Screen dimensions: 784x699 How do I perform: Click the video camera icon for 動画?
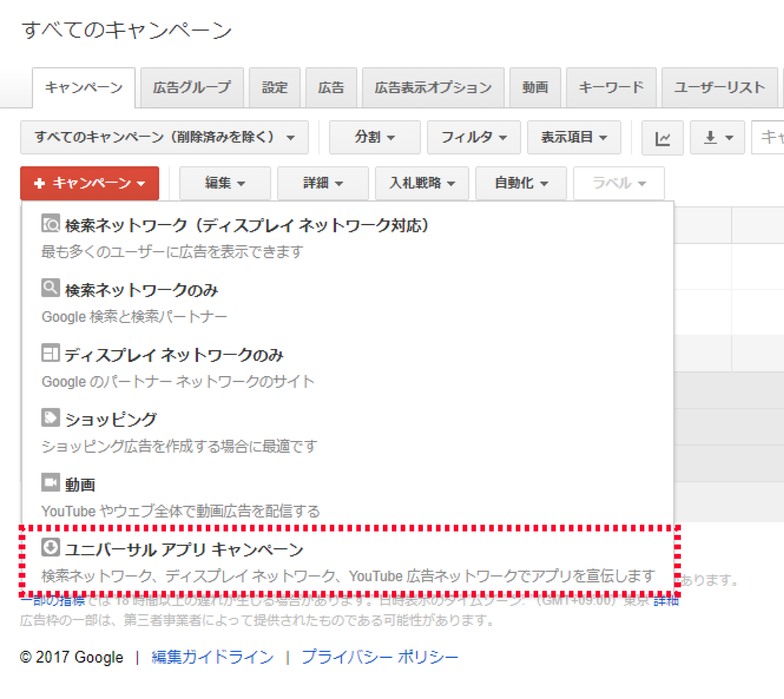click(x=50, y=483)
